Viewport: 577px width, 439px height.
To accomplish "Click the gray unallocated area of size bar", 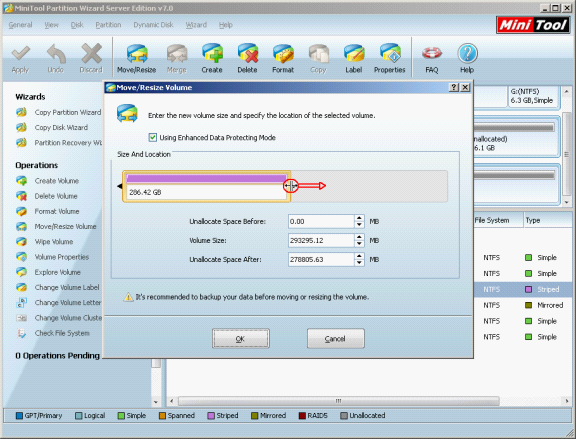I will click(x=369, y=186).
